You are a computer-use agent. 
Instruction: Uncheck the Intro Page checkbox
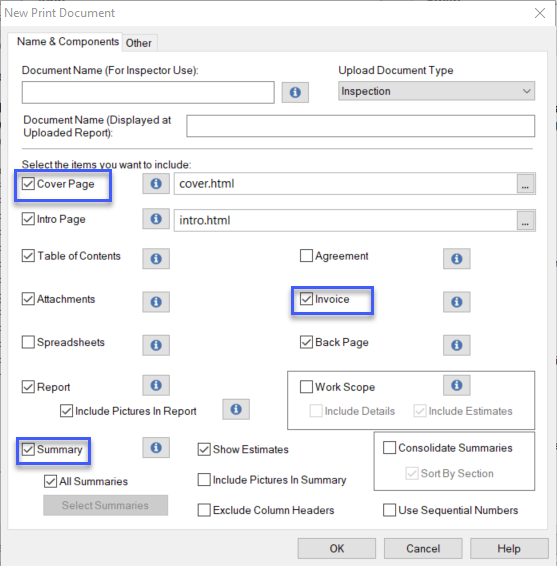pyautogui.click(x=28, y=219)
